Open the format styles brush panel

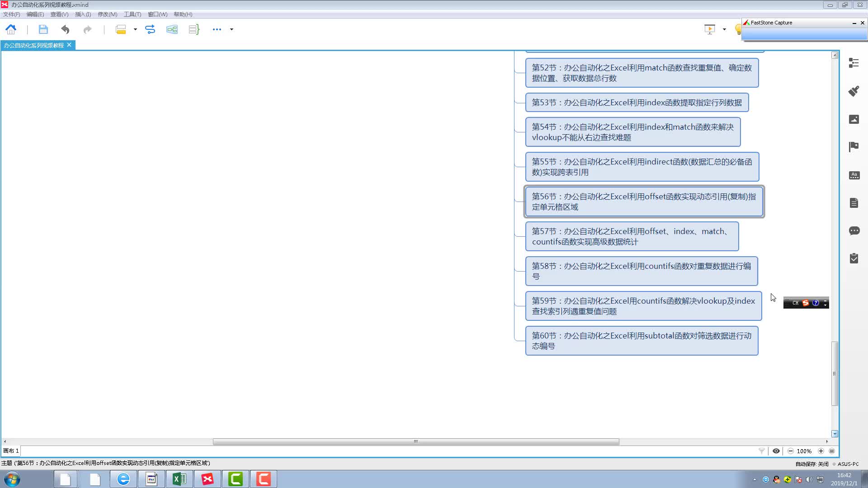(854, 91)
